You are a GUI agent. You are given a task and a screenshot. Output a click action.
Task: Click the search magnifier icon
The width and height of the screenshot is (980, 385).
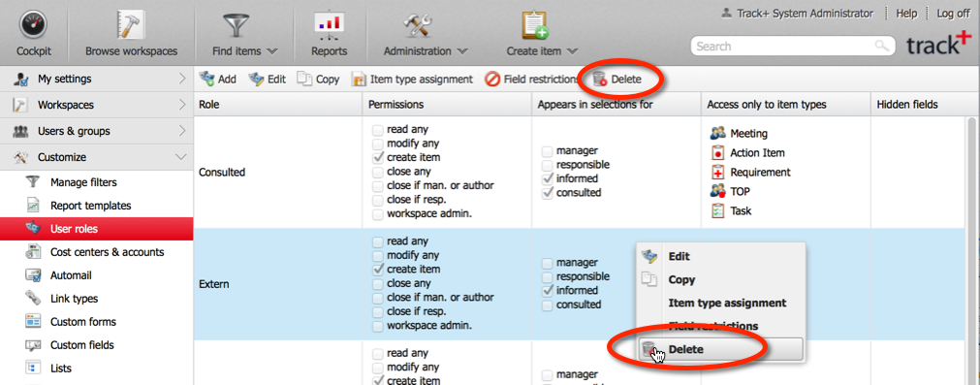point(881,46)
